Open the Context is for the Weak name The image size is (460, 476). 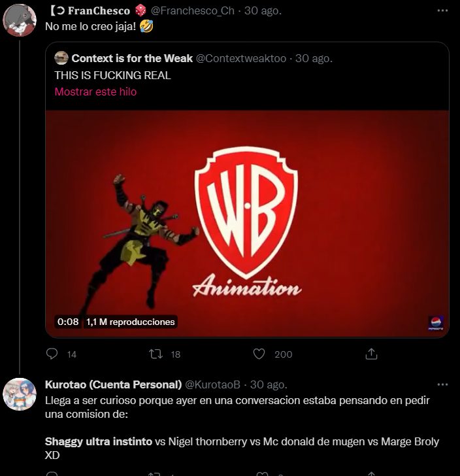point(132,58)
